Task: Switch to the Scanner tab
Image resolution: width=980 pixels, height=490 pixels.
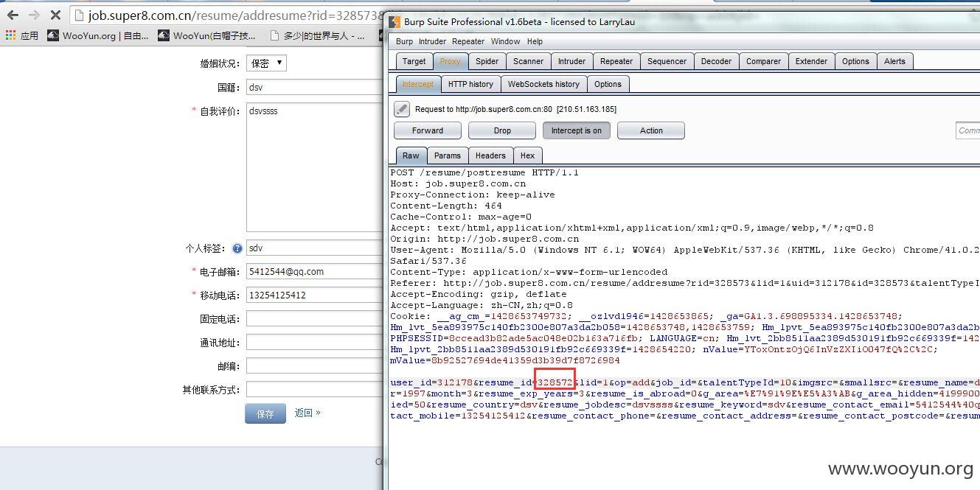Action: (x=528, y=61)
